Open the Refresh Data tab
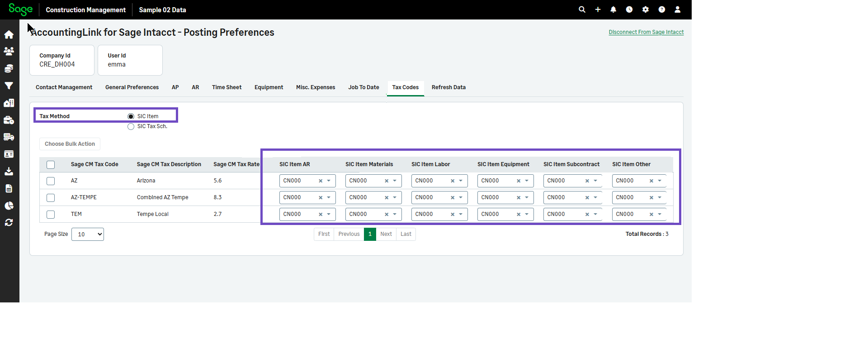Viewport: 868px width, 340px height. point(448,87)
